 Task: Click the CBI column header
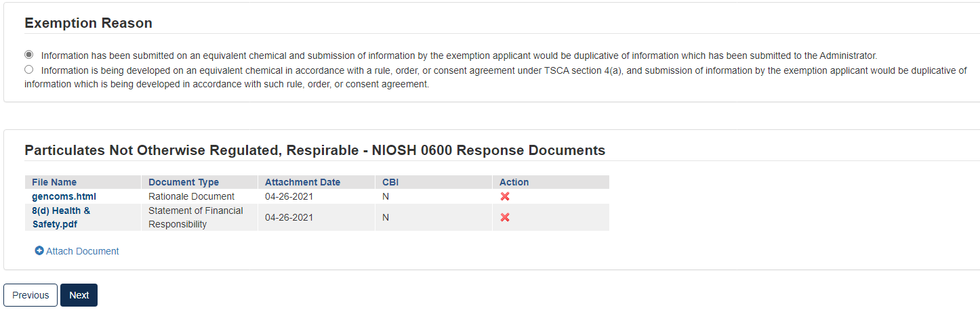click(x=390, y=182)
